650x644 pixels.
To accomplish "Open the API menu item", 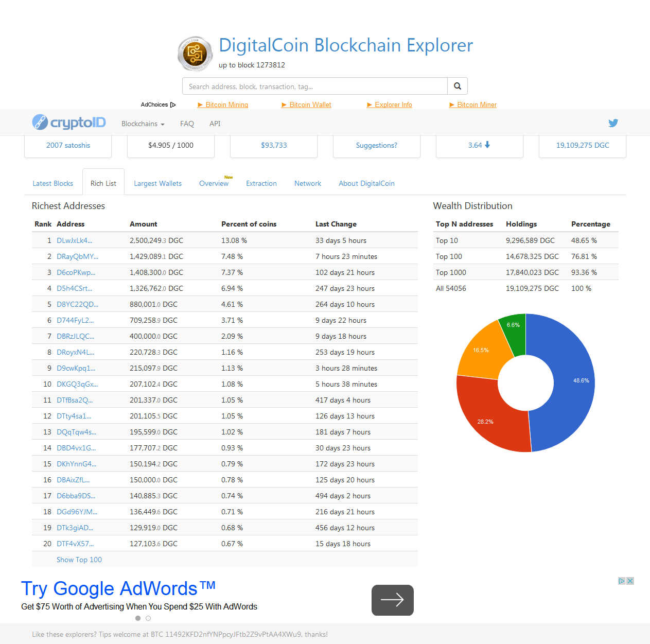I will tap(215, 124).
